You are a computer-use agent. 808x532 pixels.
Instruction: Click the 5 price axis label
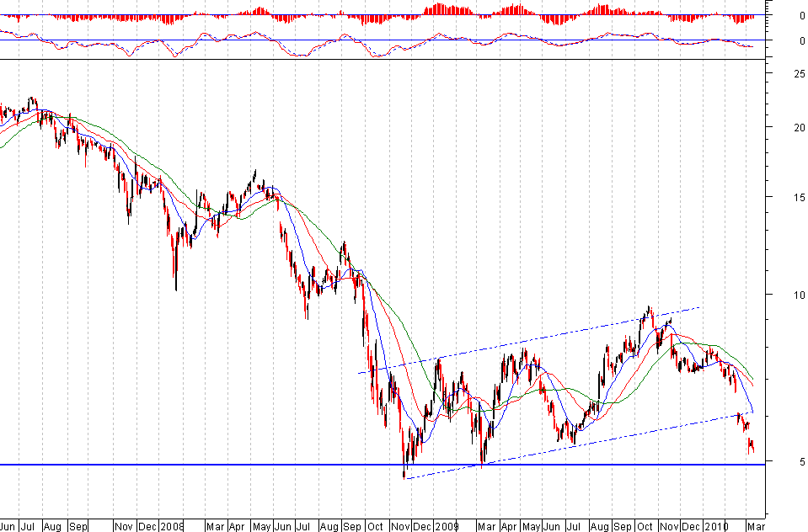802,462
